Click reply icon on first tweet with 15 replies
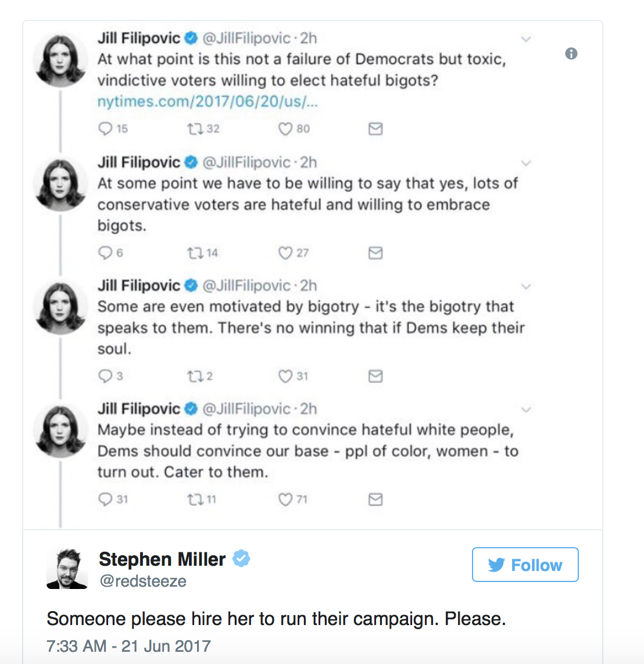Screen dimensions: 644x664 (x=105, y=128)
